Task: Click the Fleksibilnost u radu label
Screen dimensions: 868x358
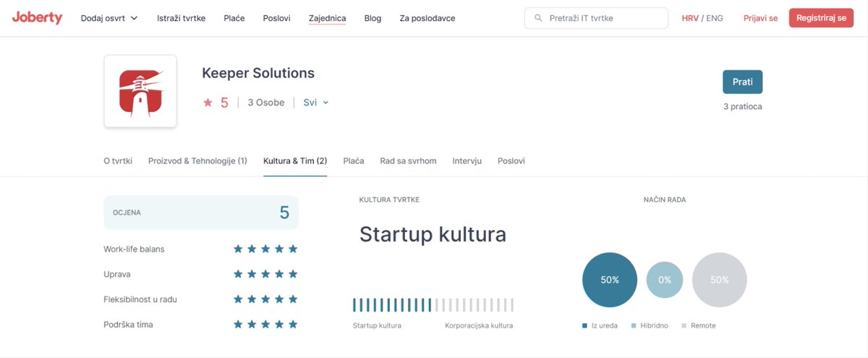Action: click(140, 299)
